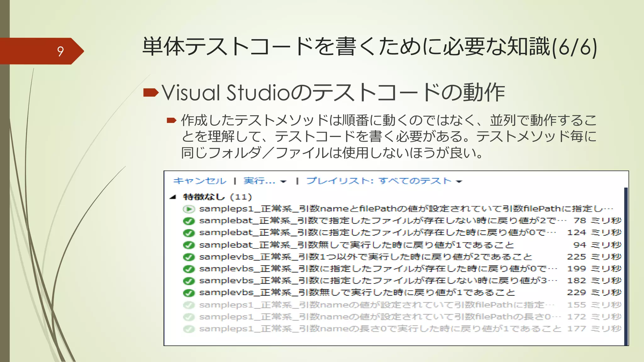Click the プレイリスト: すべてのテスト link
Screen dimensions: 644x362
click(x=379, y=181)
